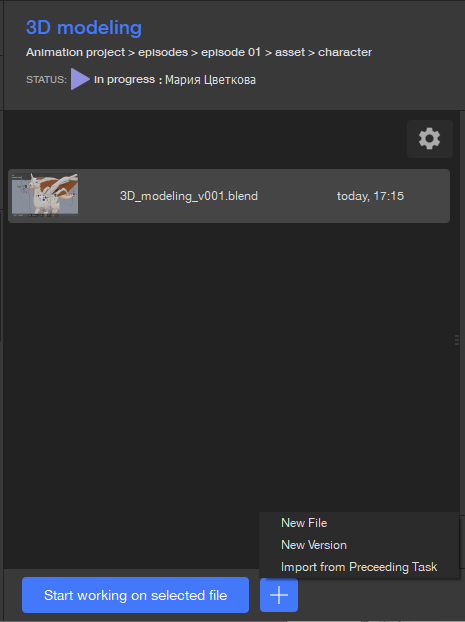Viewport: 465px width, 622px height.
Task: Start working on selected file
Action: pyautogui.click(x=135, y=595)
